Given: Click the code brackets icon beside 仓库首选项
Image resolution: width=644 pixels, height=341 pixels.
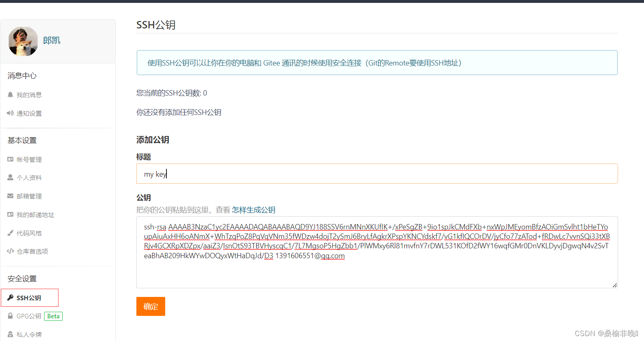Looking at the screenshot, I should click(x=10, y=251).
